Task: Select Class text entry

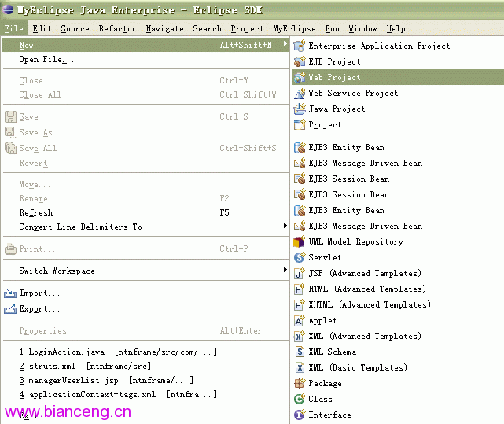Action: [320, 400]
